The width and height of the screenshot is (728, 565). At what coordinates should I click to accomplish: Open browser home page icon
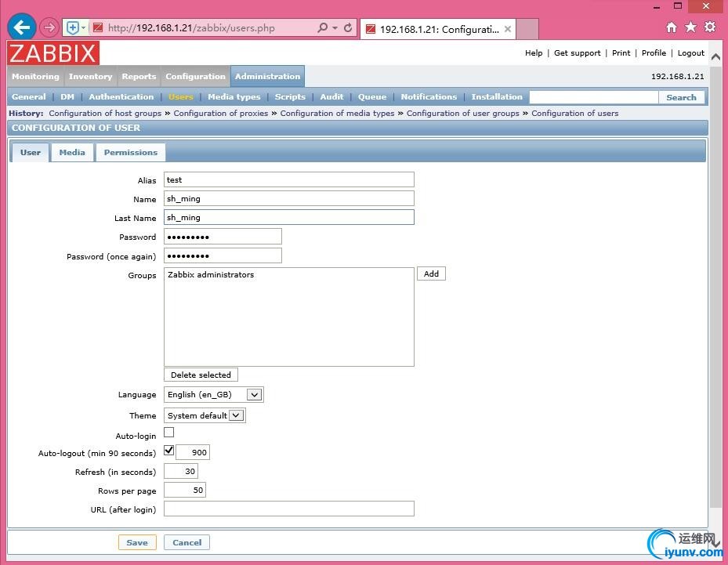point(672,27)
